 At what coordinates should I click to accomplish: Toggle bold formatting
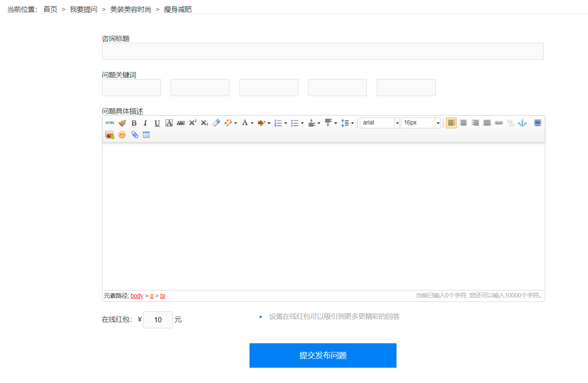point(134,123)
